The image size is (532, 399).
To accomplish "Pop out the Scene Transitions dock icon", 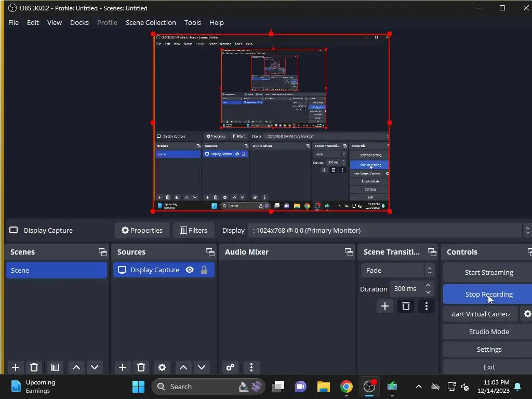I will click(x=432, y=252).
